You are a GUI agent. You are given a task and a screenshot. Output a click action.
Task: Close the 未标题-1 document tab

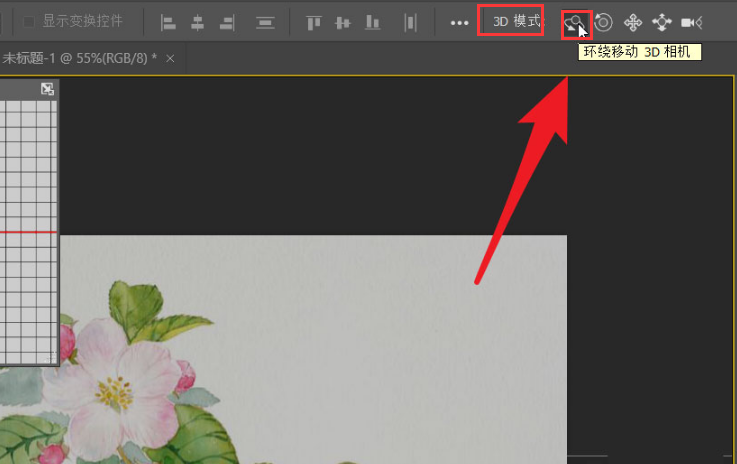point(170,58)
